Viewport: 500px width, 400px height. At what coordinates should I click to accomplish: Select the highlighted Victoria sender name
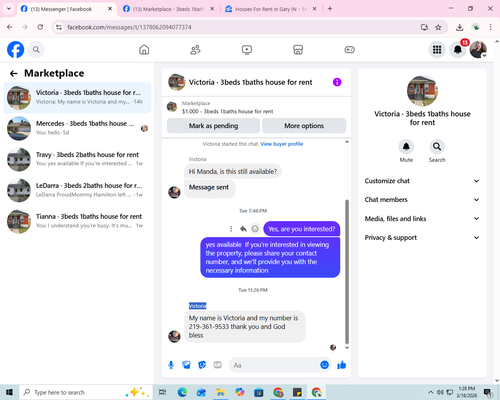point(197,306)
